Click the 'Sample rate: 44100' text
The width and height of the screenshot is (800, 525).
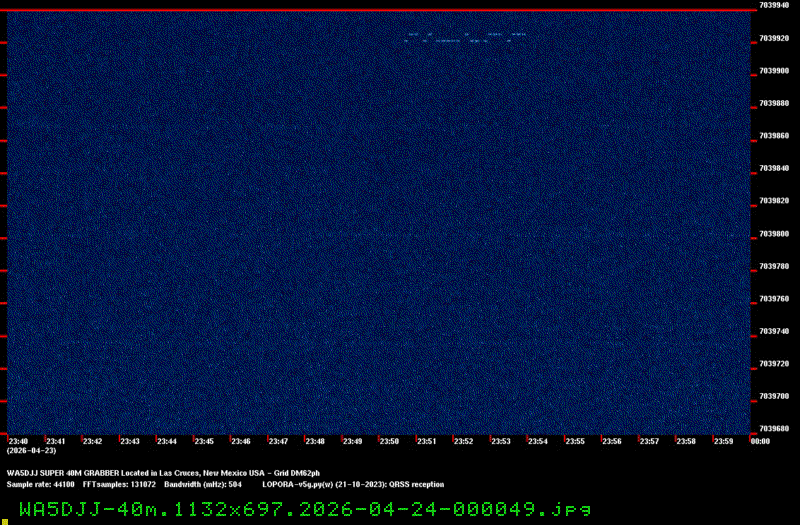coord(40,485)
